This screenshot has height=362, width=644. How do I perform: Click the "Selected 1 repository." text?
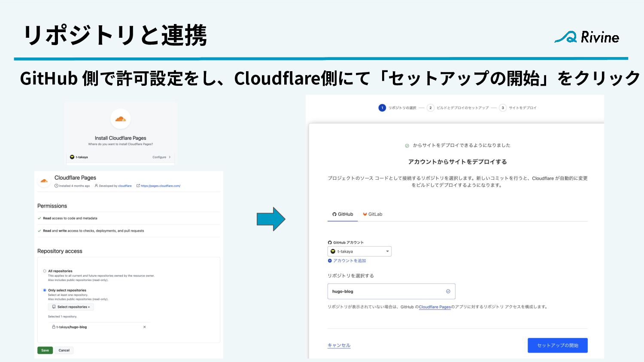point(63,317)
